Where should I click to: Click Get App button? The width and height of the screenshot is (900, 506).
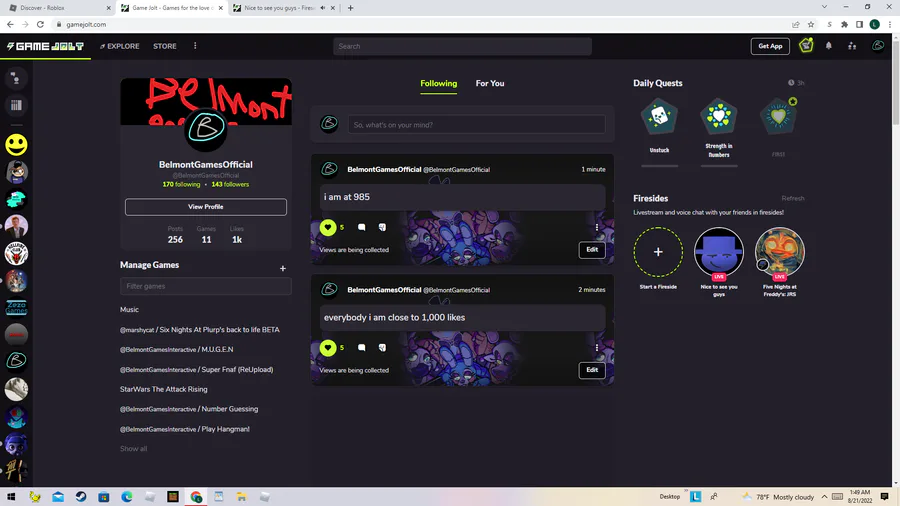pos(770,46)
